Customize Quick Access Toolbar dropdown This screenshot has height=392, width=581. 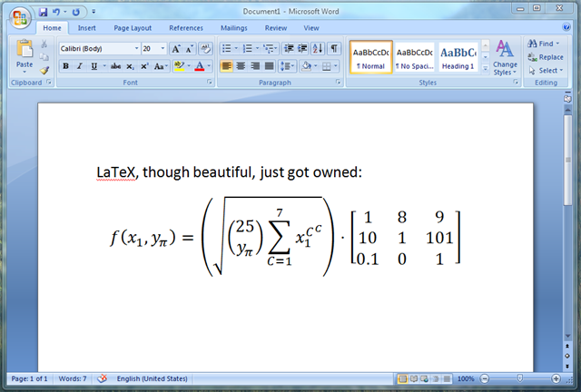94,12
